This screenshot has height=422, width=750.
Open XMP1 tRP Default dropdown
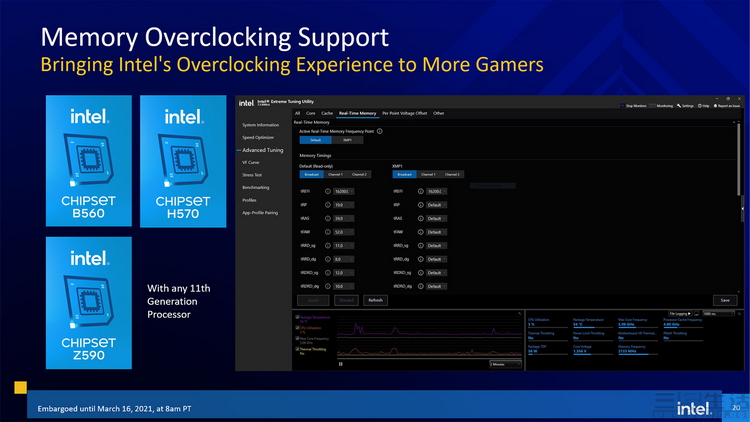(435, 204)
